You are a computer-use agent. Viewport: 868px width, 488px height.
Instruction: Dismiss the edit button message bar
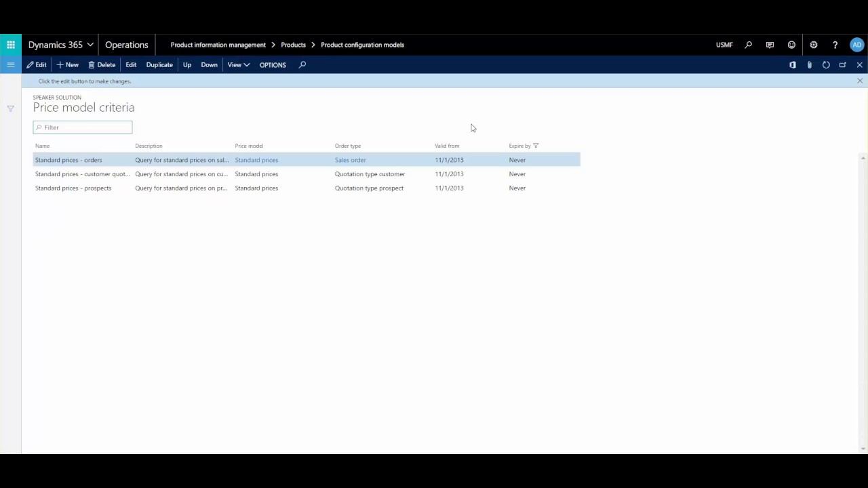tap(860, 81)
